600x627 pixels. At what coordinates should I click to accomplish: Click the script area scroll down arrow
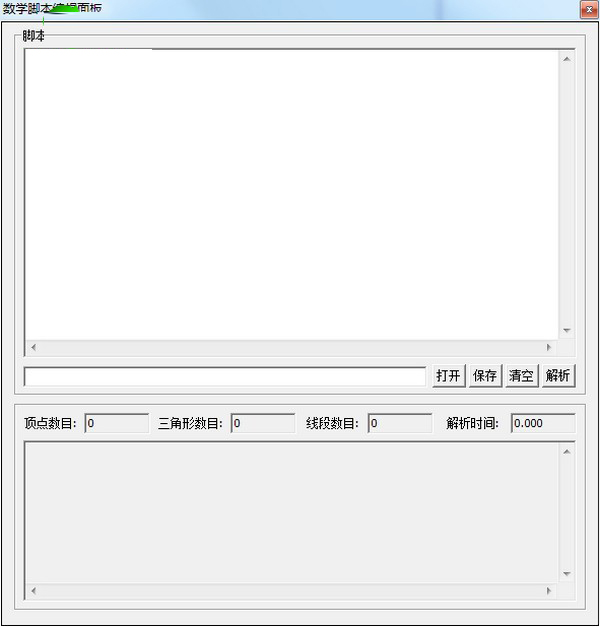[x=567, y=330]
